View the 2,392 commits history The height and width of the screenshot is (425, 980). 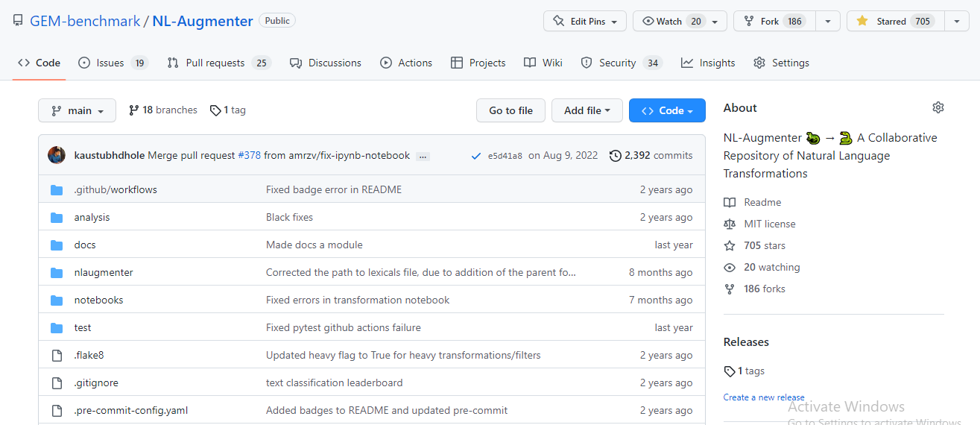[x=651, y=156]
